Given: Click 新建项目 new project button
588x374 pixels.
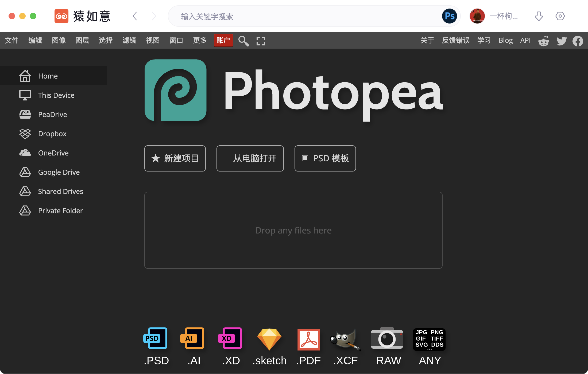Looking at the screenshot, I should pos(175,158).
